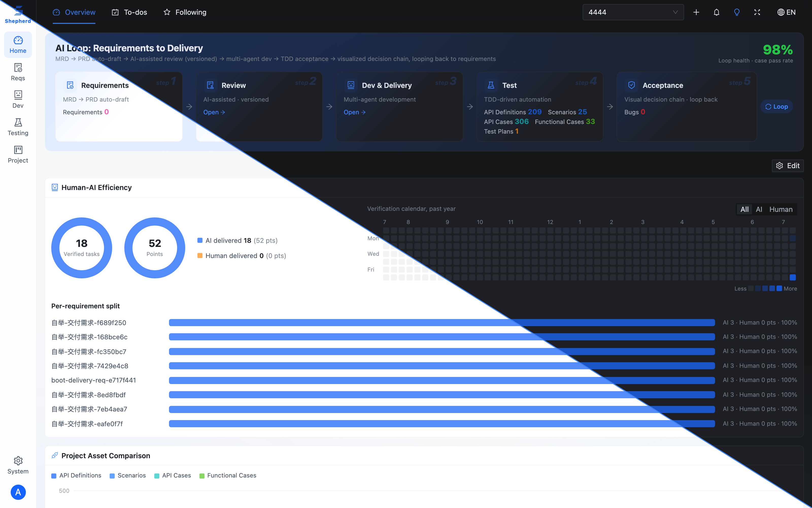Click requirement 自举-交付需求-7eb4aea7
Screen dimensions: 812x508
[x=89, y=409]
